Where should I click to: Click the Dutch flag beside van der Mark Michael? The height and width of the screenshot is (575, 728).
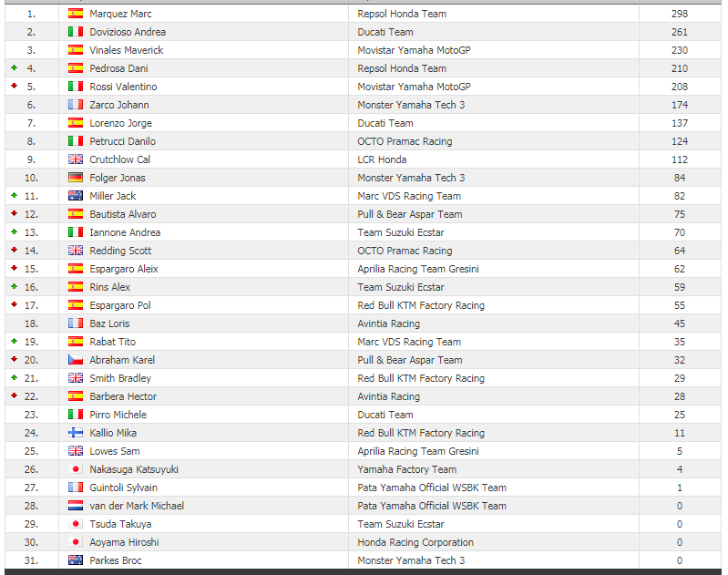coord(76,506)
